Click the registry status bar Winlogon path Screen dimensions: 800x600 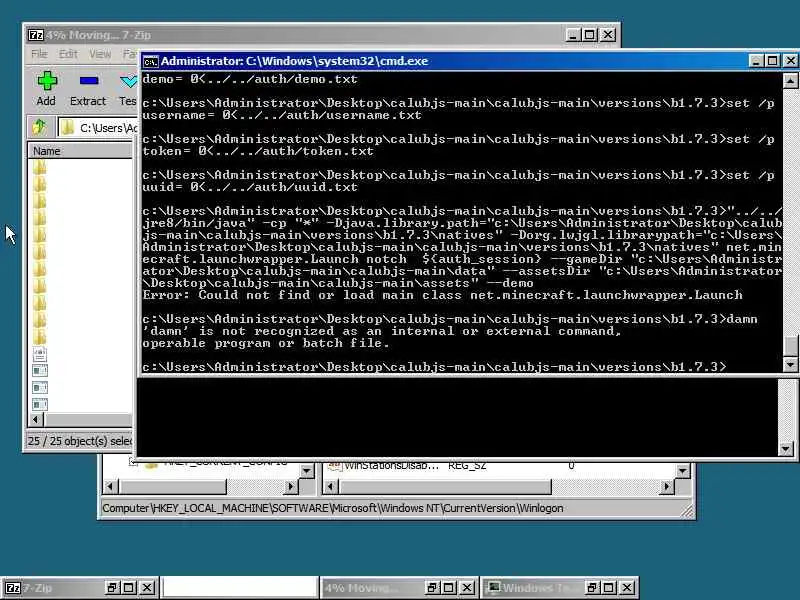pos(333,508)
